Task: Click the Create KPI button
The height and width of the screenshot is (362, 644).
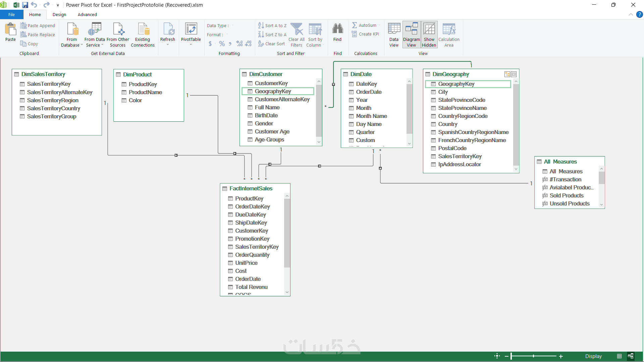Action: coord(366,34)
